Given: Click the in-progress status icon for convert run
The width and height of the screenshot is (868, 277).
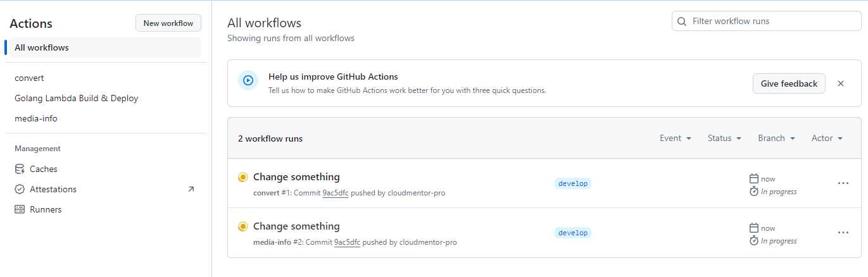Looking at the screenshot, I should pos(242,177).
